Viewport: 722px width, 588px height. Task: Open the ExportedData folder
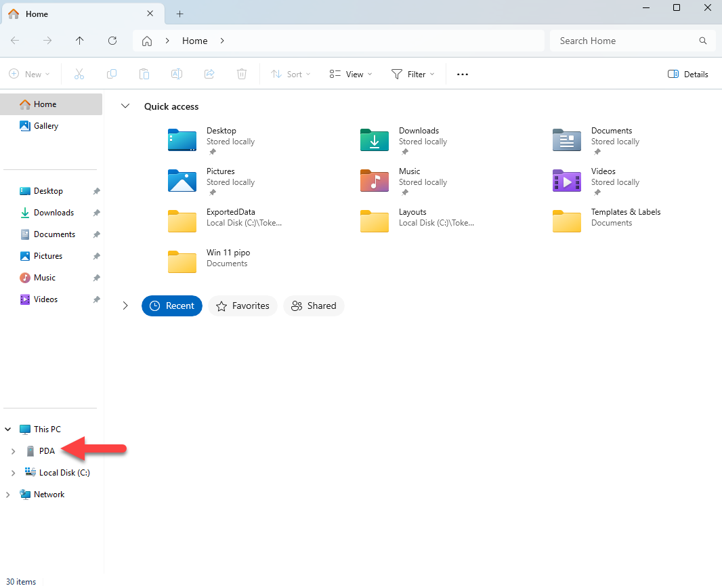225,221
